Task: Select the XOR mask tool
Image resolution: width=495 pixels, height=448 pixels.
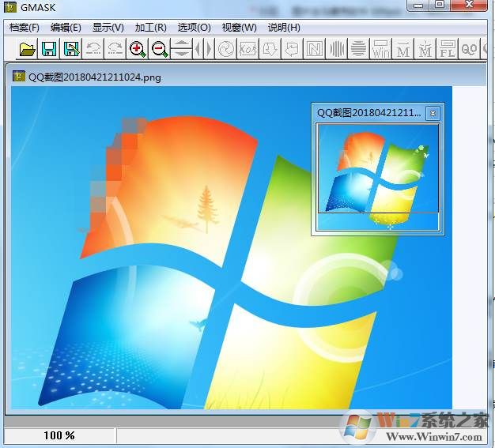Action: [x=247, y=49]
